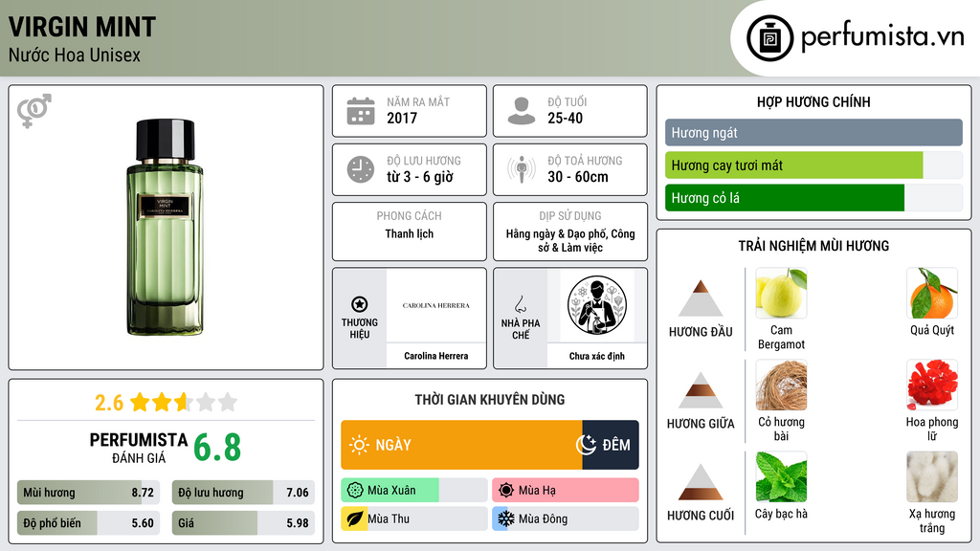This screenshot has width=980, height=551.
Task: Click the Mùa Đông season bar
Action: pyautogui.click(x=566, y=519)
